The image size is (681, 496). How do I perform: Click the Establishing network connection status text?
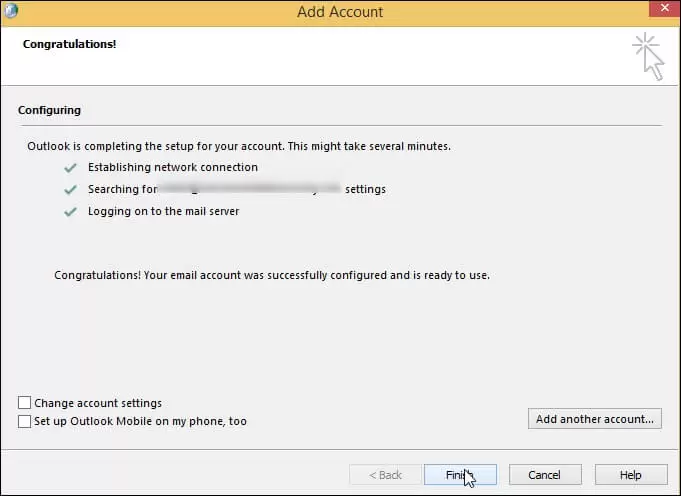(x=173, y=168)
